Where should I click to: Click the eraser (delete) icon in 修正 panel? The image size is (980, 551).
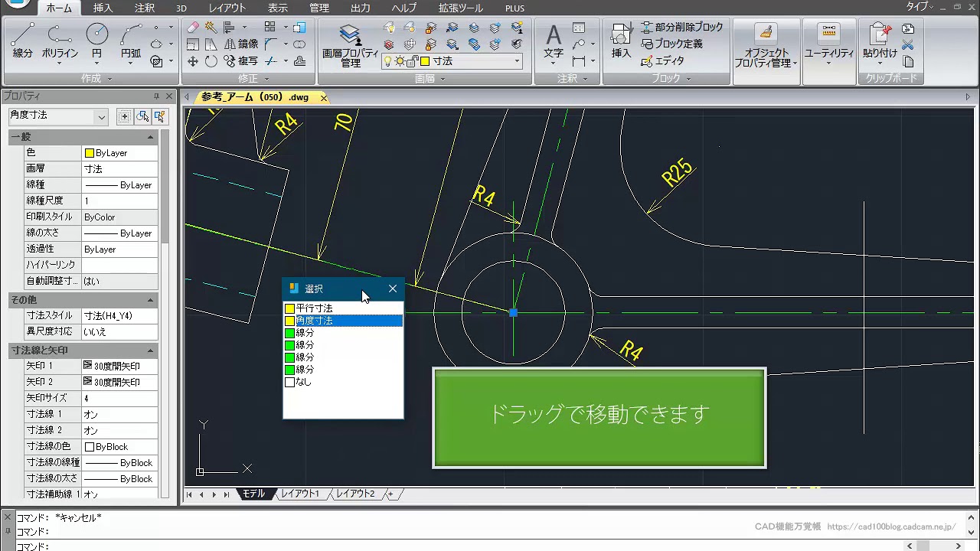pos(193,28)
